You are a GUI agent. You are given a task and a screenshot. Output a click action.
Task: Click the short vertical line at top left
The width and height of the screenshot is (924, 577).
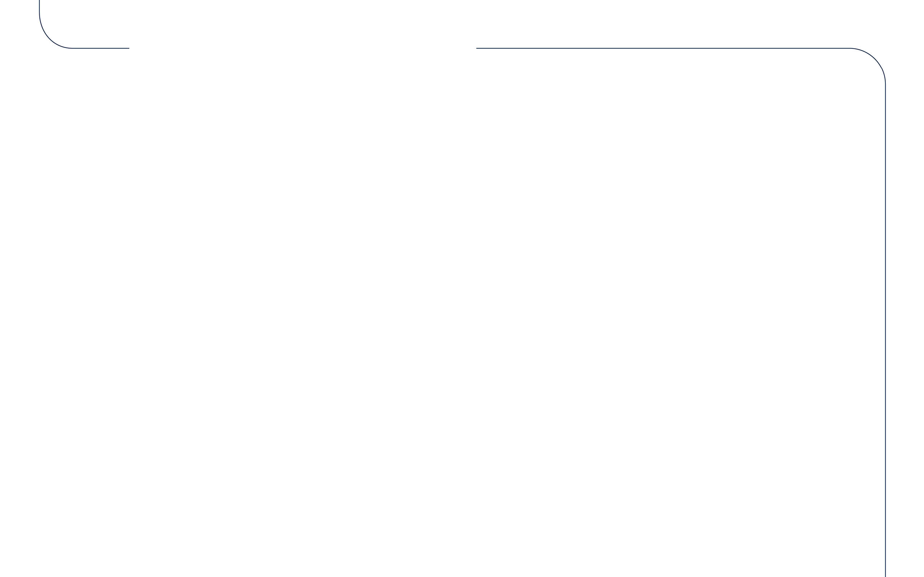[39, 6]
